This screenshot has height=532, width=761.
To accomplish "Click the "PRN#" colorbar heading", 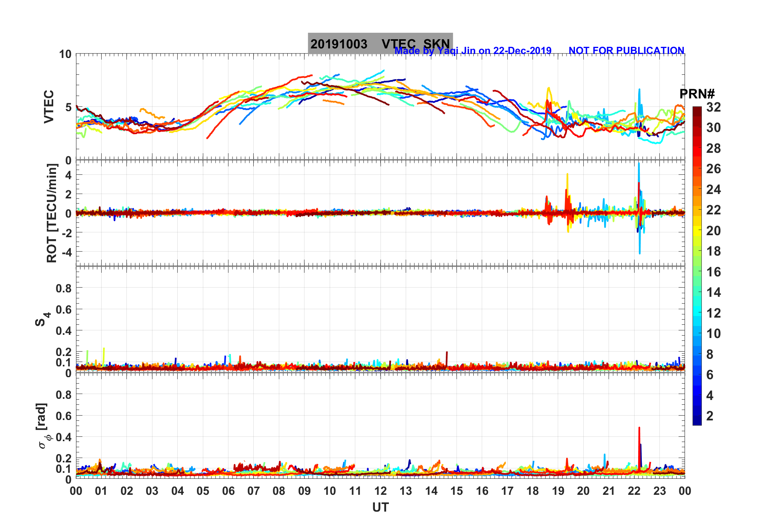I will 697,94.
